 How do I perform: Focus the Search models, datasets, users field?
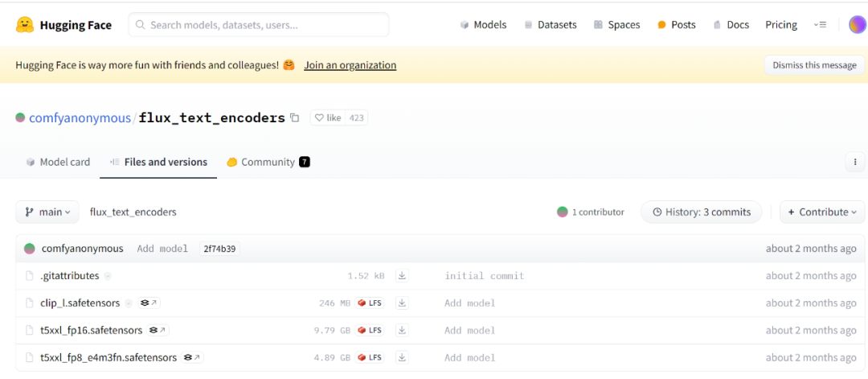pyautogui.click(x=259, y=25)
